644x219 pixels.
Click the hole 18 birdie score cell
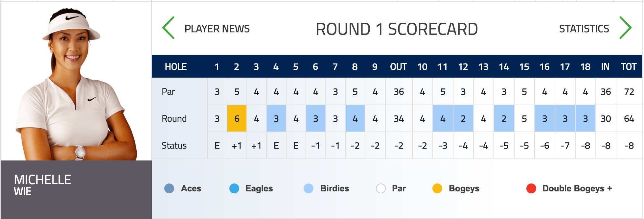coord(586,119)
